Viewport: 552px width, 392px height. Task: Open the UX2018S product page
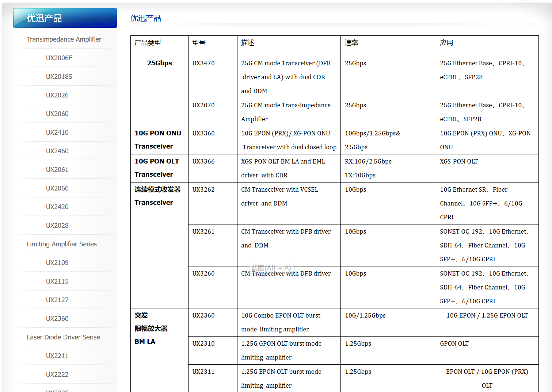pyautogui.click(x=59, y=77)
